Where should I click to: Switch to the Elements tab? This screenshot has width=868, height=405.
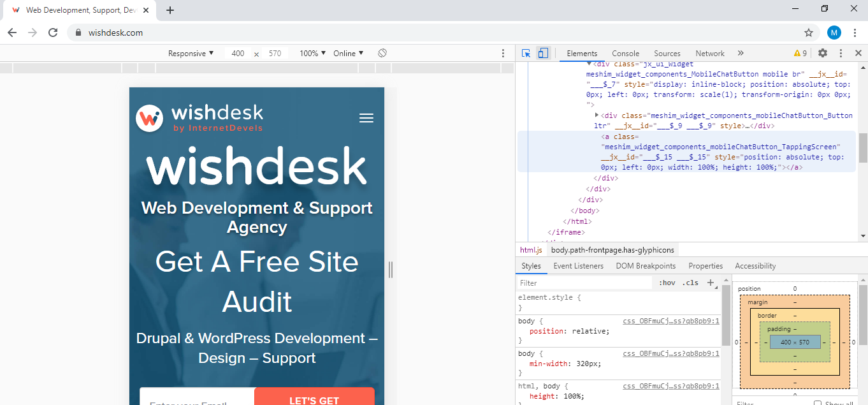click(582, 54)
